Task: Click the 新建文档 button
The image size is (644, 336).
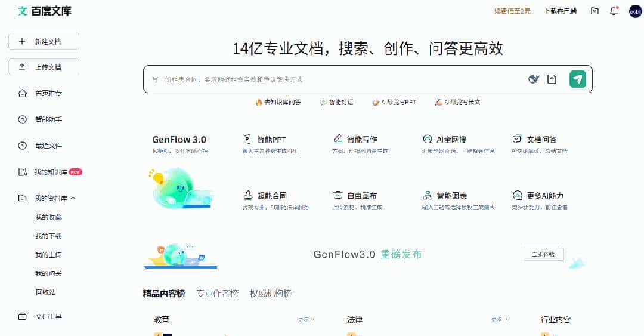Action: [44, 42]
